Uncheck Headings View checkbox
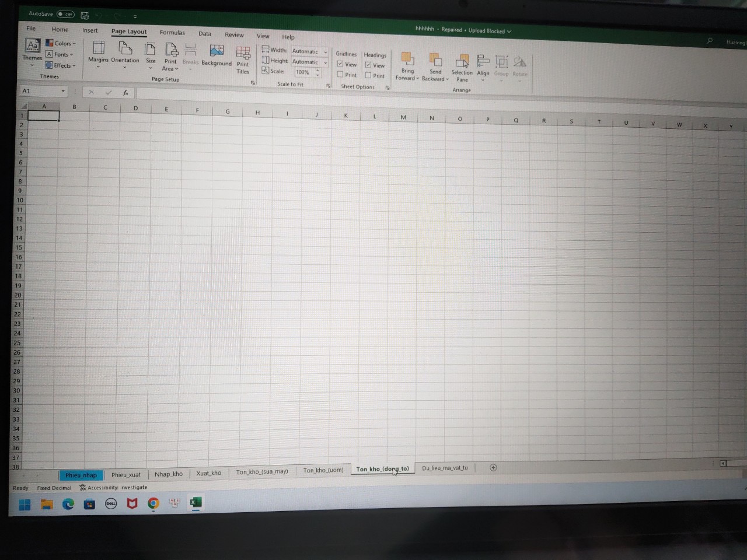The image size is (747, 560). [x=368, y=65]
